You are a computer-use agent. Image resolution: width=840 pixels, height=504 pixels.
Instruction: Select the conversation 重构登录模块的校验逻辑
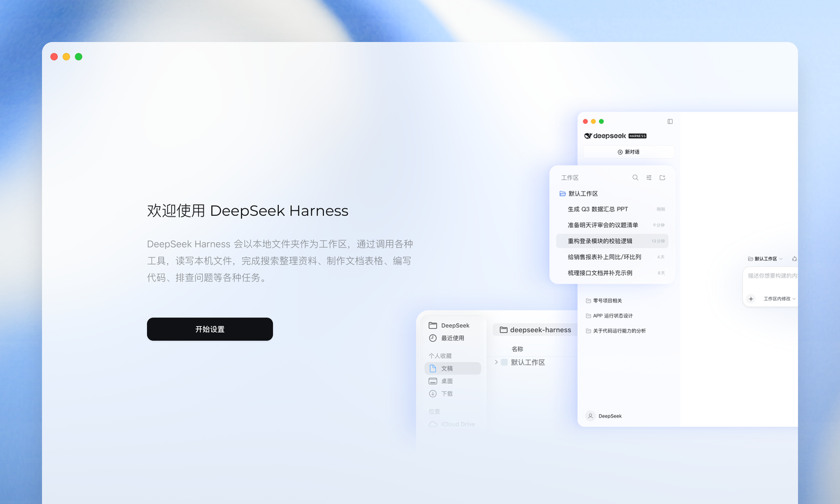click(612, 241)
